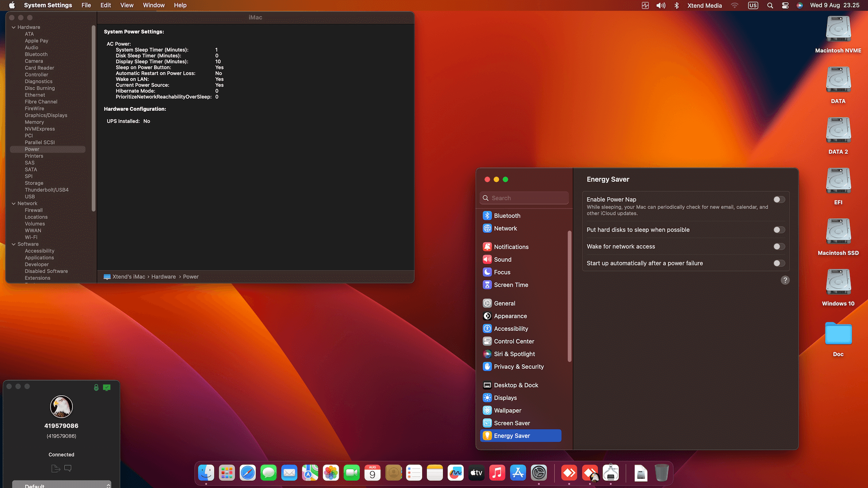The image size is (868, 488).
Task: Open Screen Time settings
Action: click(521, 285)
